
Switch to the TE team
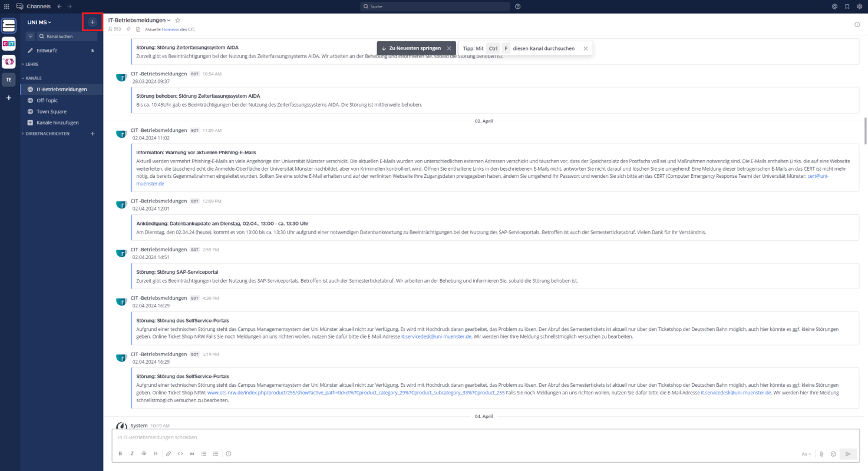tap(9, 79)
